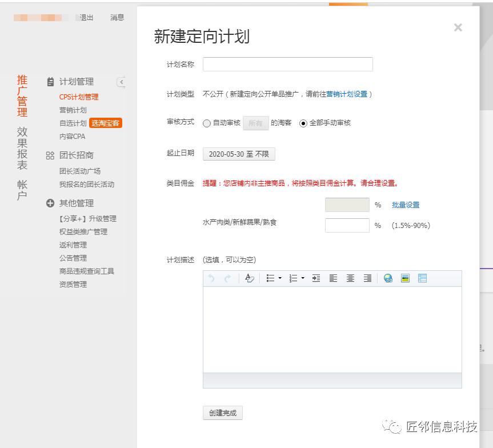Screen dimensions: 493x448
Task: Click into the 计划名称 input field
Action: point(287,65)
